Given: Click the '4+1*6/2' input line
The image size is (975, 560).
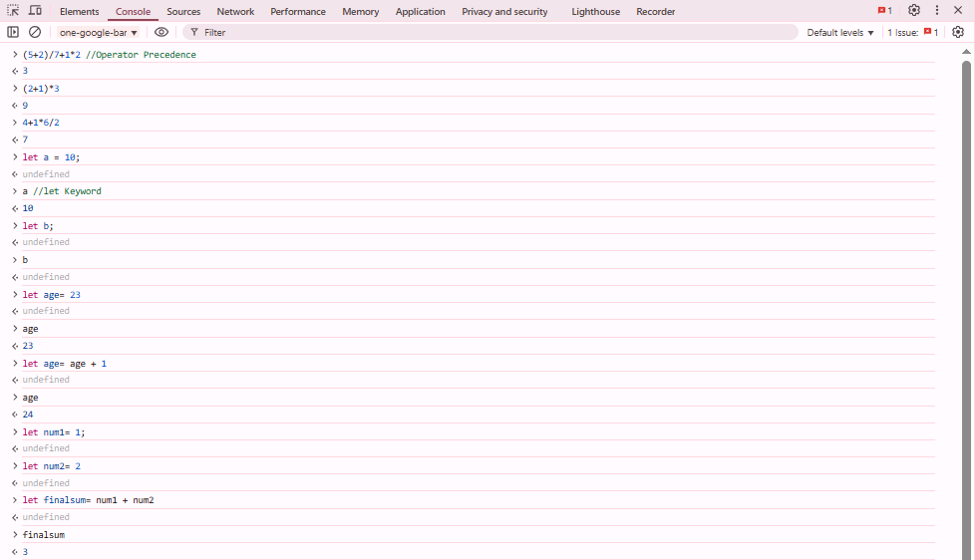Looking at the screenshot, I should click(41, 123).
